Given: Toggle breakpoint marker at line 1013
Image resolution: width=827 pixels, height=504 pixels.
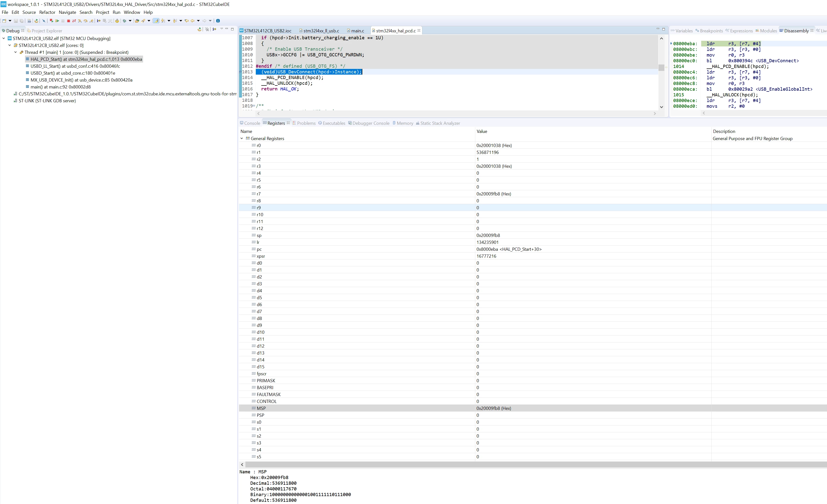Looking at the screenshot, I should (240, 72).
